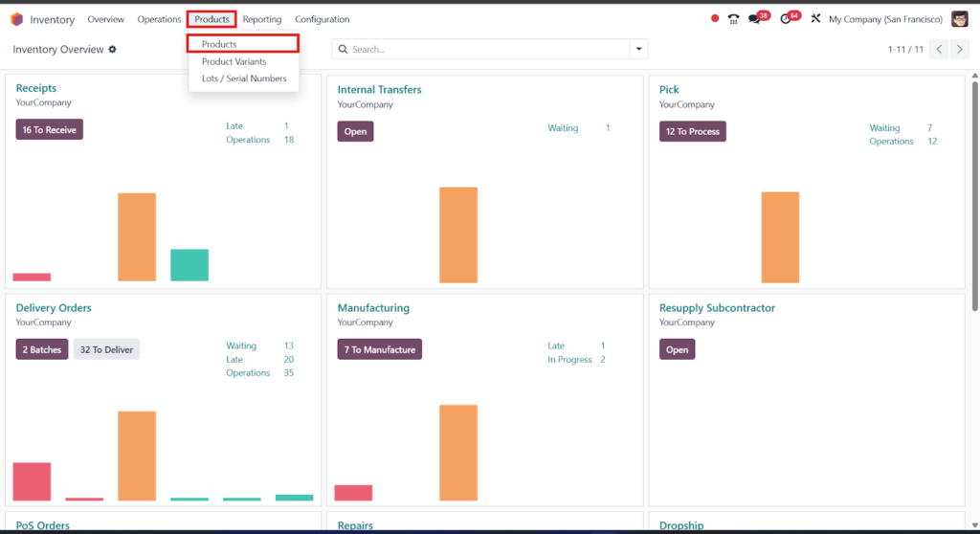Open the Operations menu
The width and height of the screenshot is (980, 534).
coord(159,19)
